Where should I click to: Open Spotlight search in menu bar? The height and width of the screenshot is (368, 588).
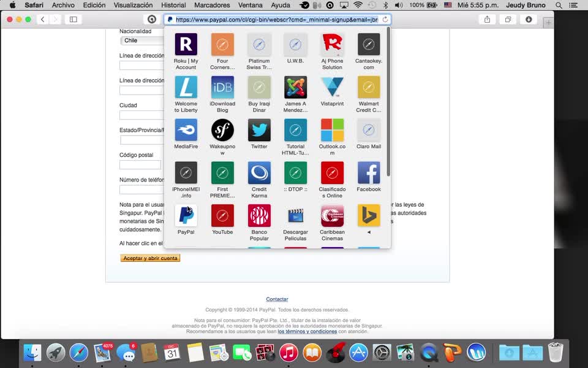(559, 6)
